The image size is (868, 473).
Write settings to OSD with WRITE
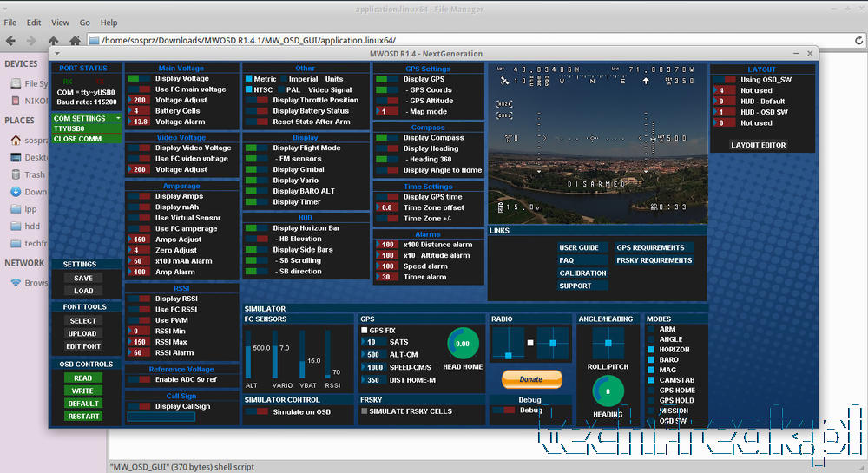coord(83,391)
